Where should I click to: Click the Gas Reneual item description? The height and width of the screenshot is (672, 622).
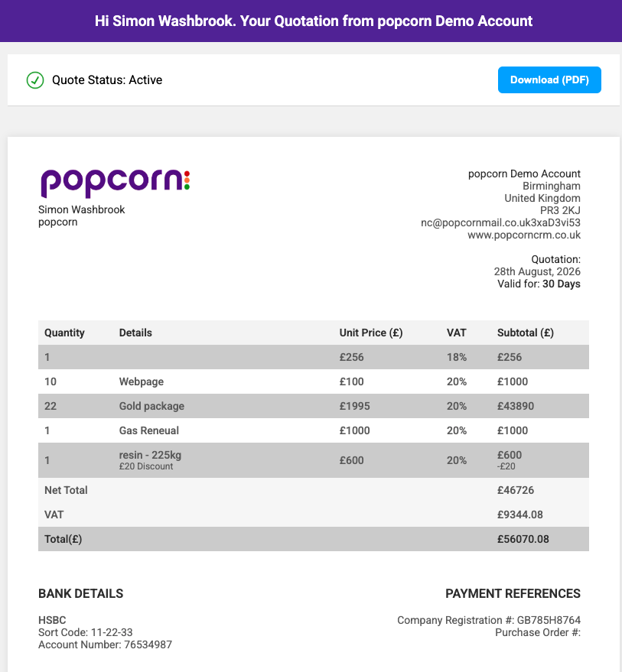[x=149, y=430]
